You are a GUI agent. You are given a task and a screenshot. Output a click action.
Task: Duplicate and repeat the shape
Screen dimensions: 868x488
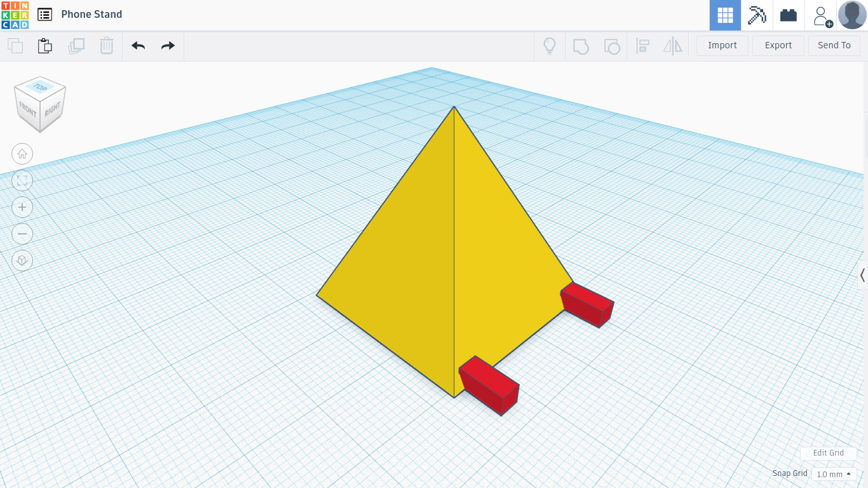click(76, 46)
